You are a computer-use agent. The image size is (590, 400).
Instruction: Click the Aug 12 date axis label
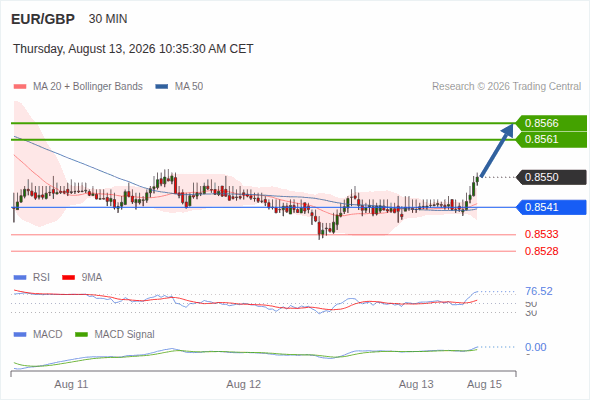(x=243, y=384)
